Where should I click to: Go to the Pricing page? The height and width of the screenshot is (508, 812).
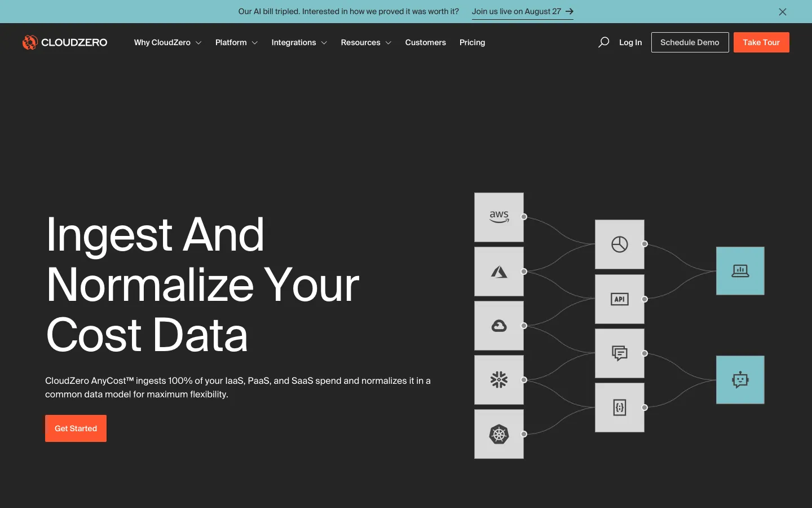click(472, 42)
